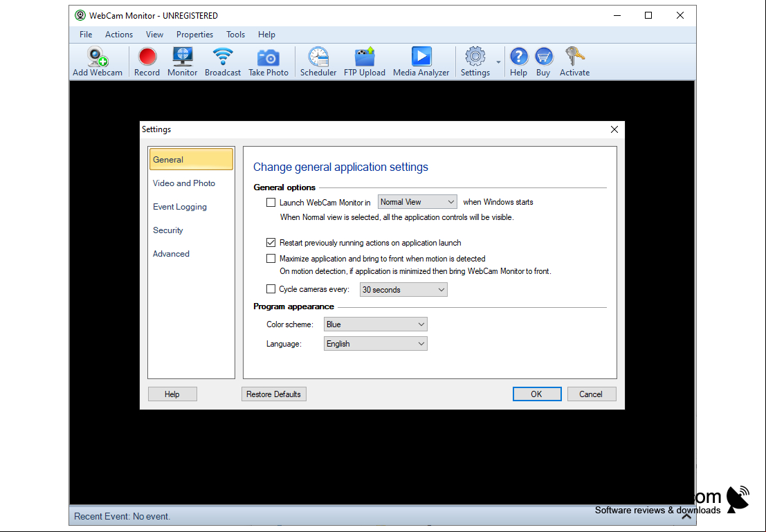Open the Language dropdown showing English
The image size is (766, 532).
tap(375, 344)
